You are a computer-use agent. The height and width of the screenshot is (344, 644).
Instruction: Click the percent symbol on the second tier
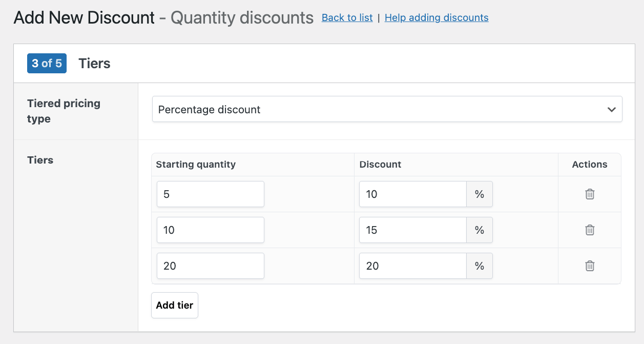click(x=480, y=230)
